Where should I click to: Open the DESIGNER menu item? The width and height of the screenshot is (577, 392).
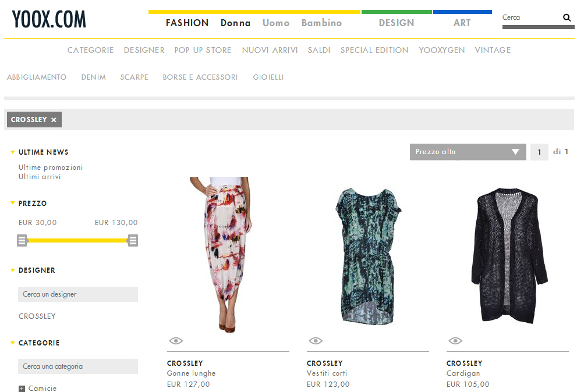[144, 50]
